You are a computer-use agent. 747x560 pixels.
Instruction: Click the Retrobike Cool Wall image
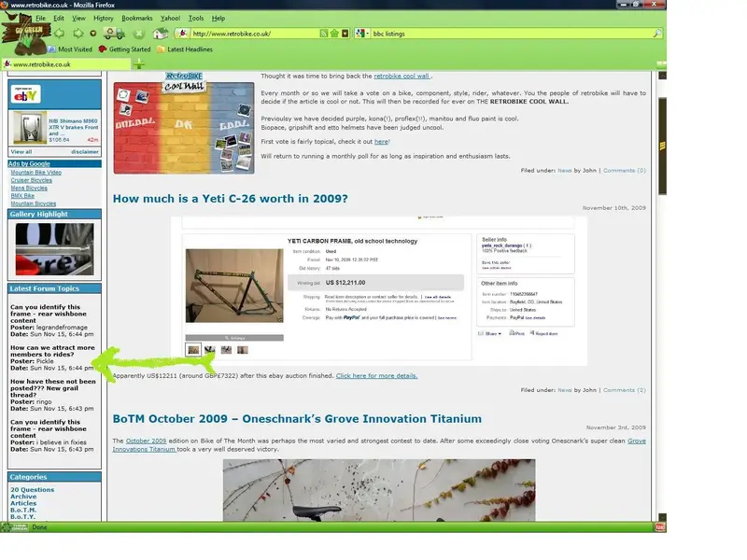click(x=184, y=124)
